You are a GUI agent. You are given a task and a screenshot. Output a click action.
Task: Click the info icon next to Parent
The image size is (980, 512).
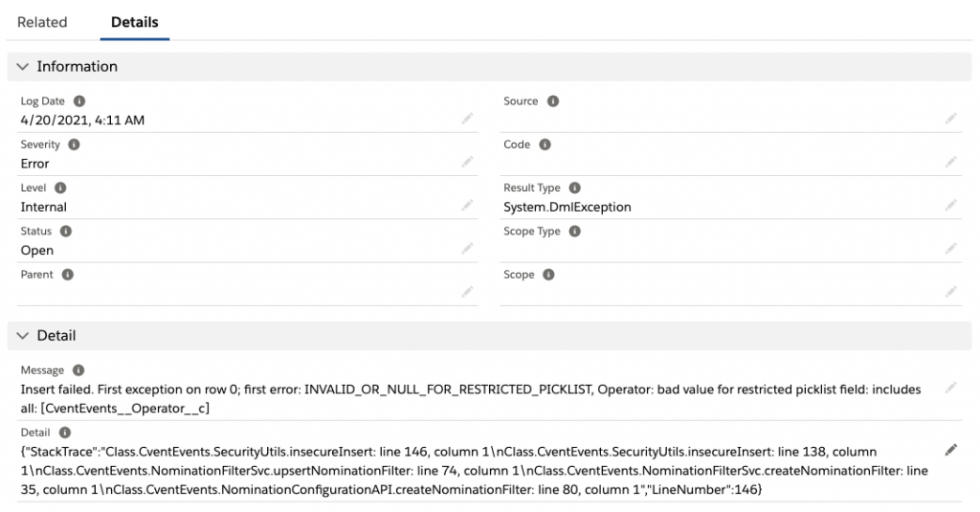pyautogui.click(x=68, y=275)
